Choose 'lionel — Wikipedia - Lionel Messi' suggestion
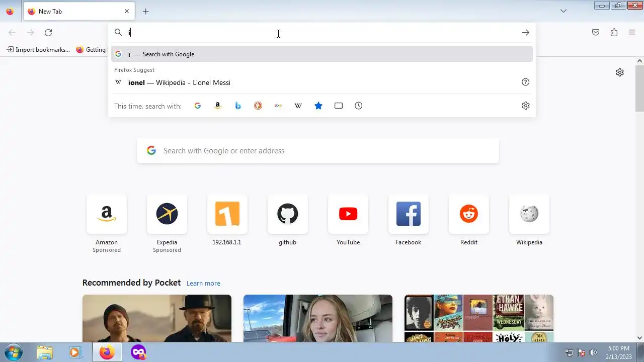This screenshot has height=362, width=644. 322,82
